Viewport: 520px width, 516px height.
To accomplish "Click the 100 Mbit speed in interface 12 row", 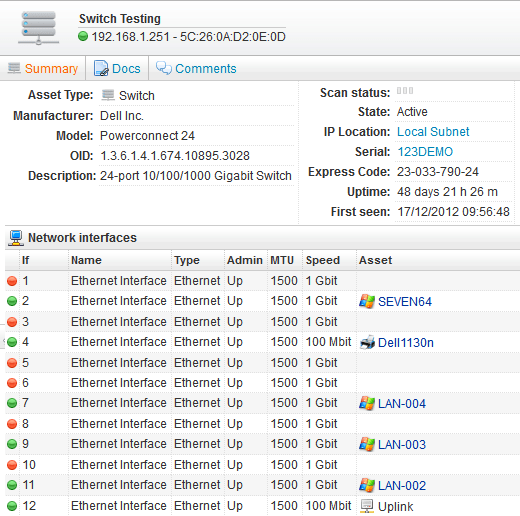I will click(x=328, y=506).
